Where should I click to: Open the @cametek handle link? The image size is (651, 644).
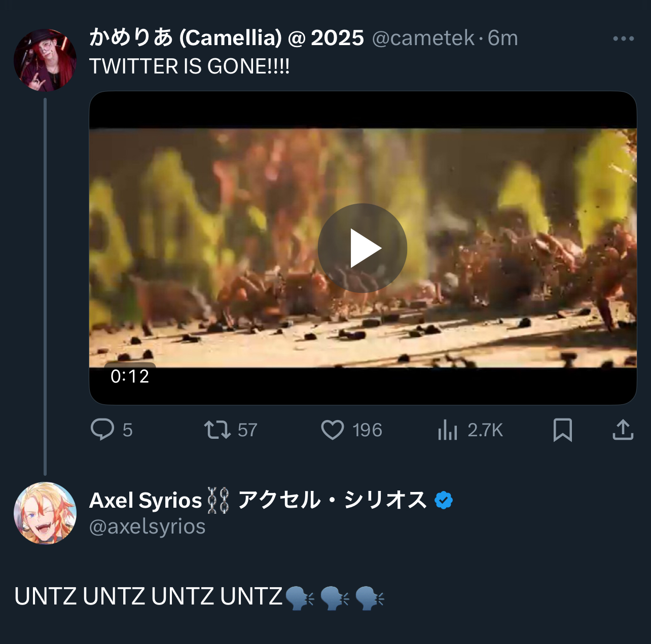[x=423, y=39]
